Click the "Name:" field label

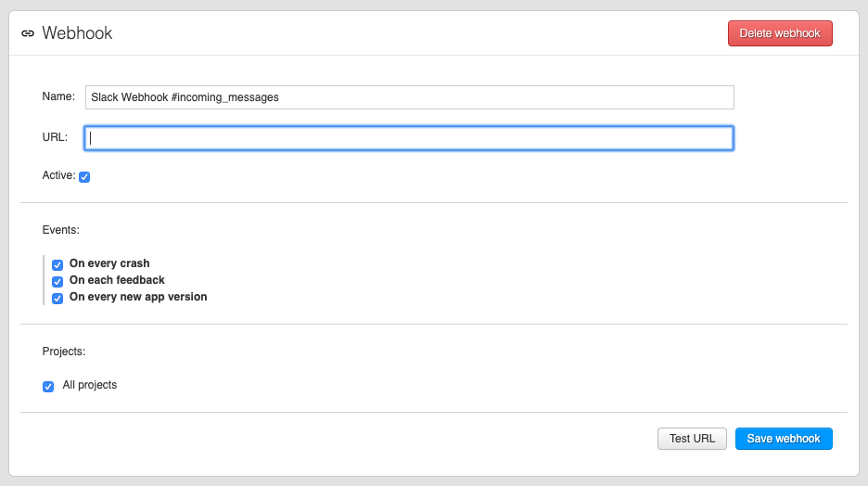coord(58,96)
